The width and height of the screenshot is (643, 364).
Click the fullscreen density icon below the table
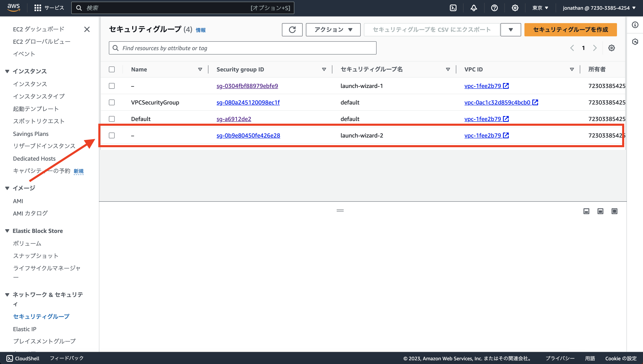[x=614, y=211]
